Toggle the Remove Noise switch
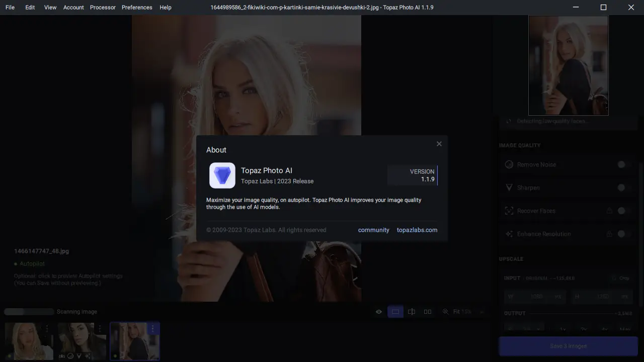This screenshot has width=644, height=362. coord(624,164)
